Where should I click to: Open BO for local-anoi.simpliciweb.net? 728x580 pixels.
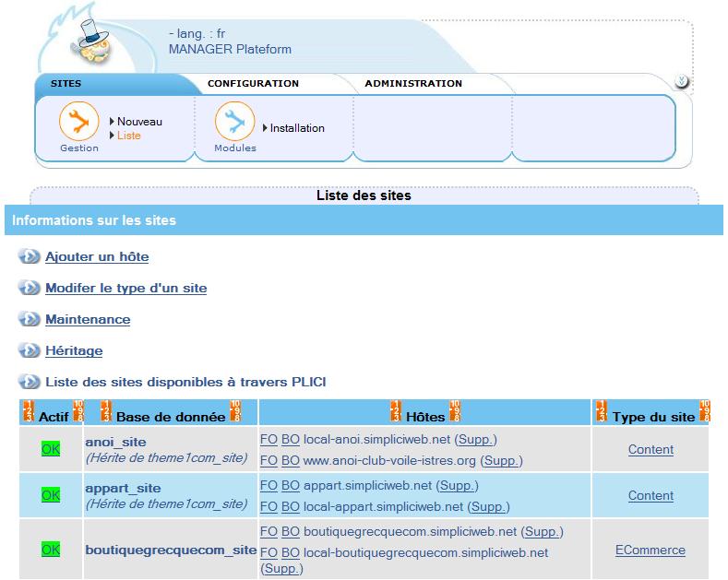290,440
